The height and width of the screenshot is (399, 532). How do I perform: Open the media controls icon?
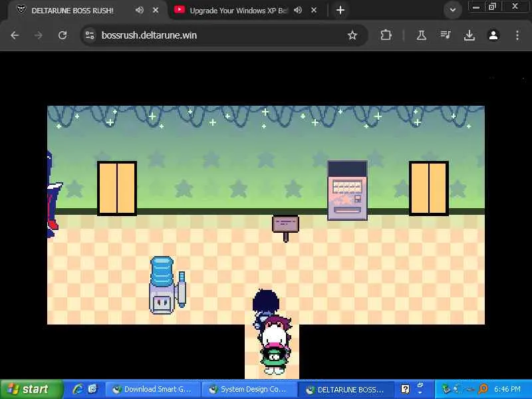coord(445,35)
